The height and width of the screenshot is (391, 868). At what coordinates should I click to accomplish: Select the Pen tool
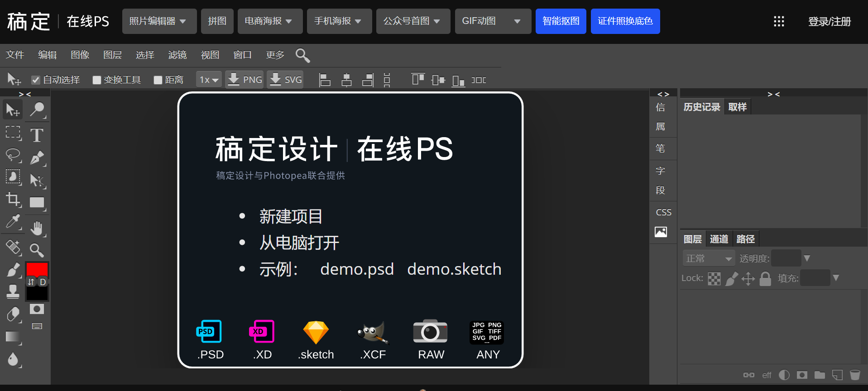point(37,157)
